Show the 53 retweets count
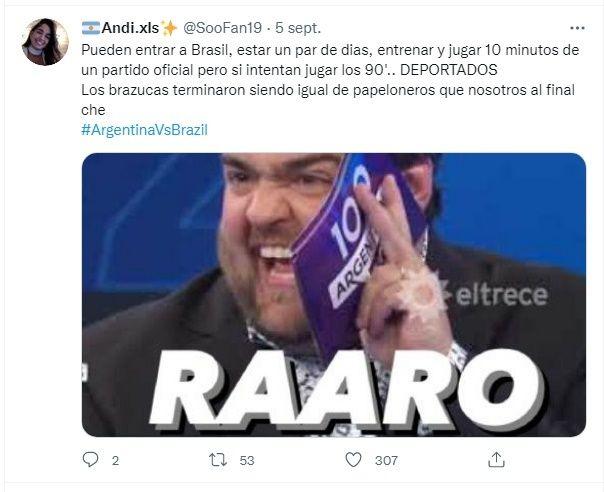The height and width of the screenshot is (492, 604). pyautogui.click(x=247, y=460)
